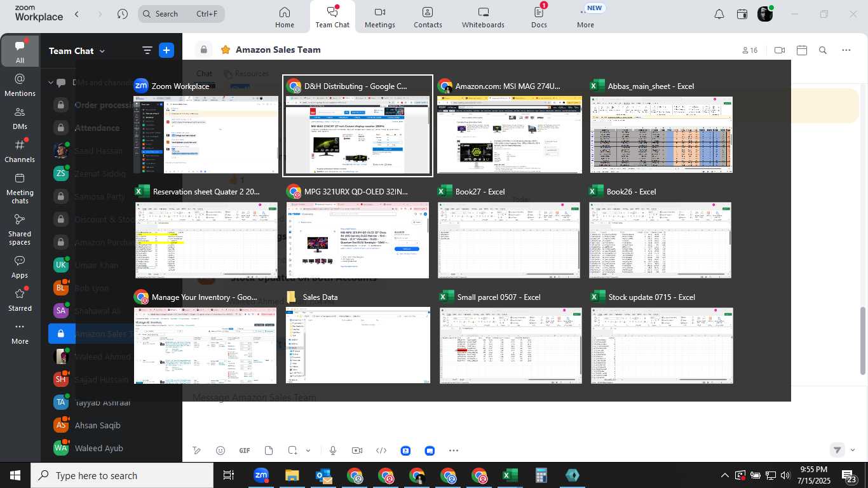
Task: Attach a file using the file icon
Action: (269, 451)
